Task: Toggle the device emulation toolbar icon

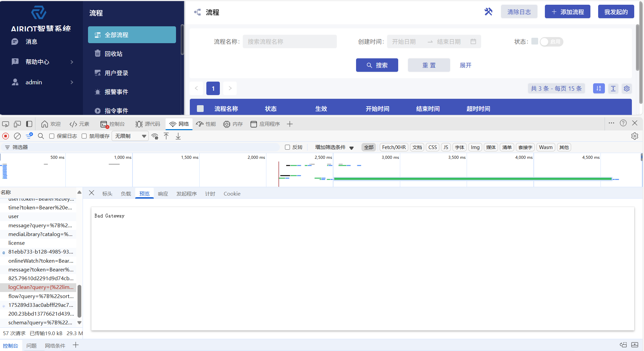Action: pos(17,124)
